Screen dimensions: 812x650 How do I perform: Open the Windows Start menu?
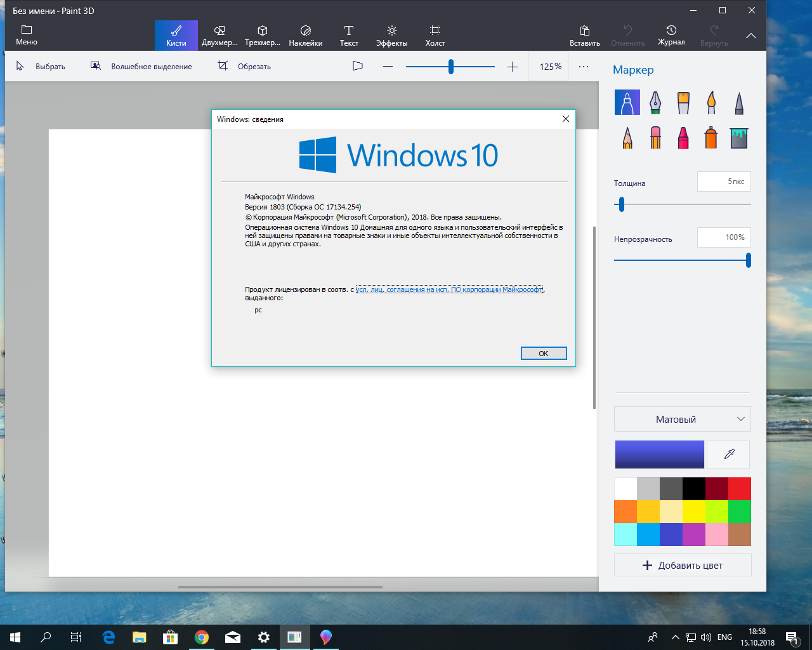(x=15, y=637)
